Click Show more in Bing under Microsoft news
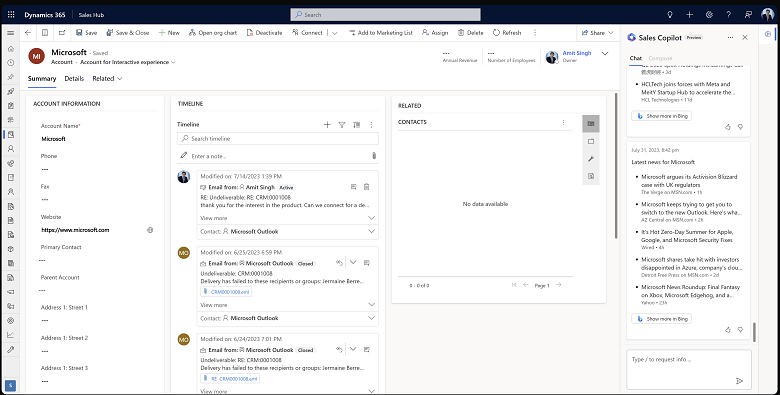The height and width of the screenshot is (395, 780). 661,318
